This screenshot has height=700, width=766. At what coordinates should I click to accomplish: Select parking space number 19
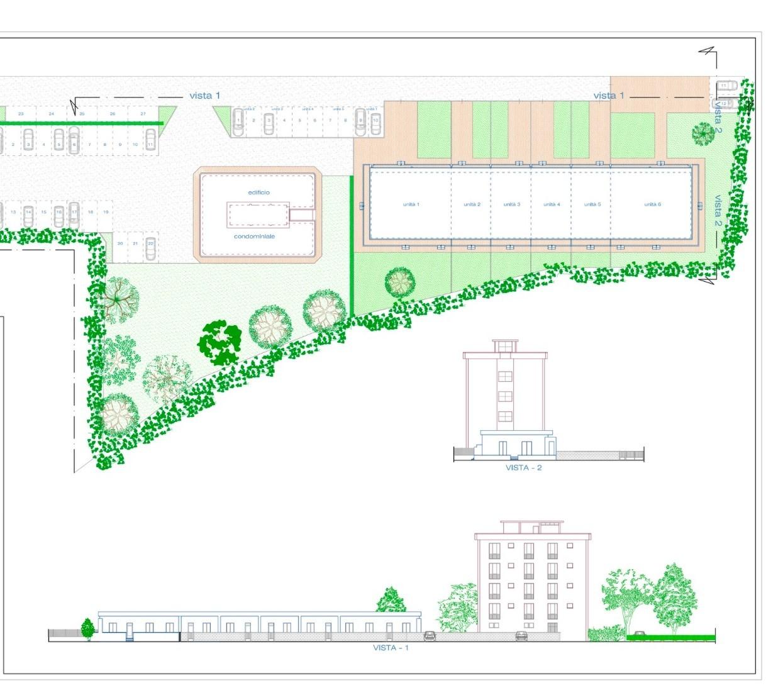click(x=106, y=213)
